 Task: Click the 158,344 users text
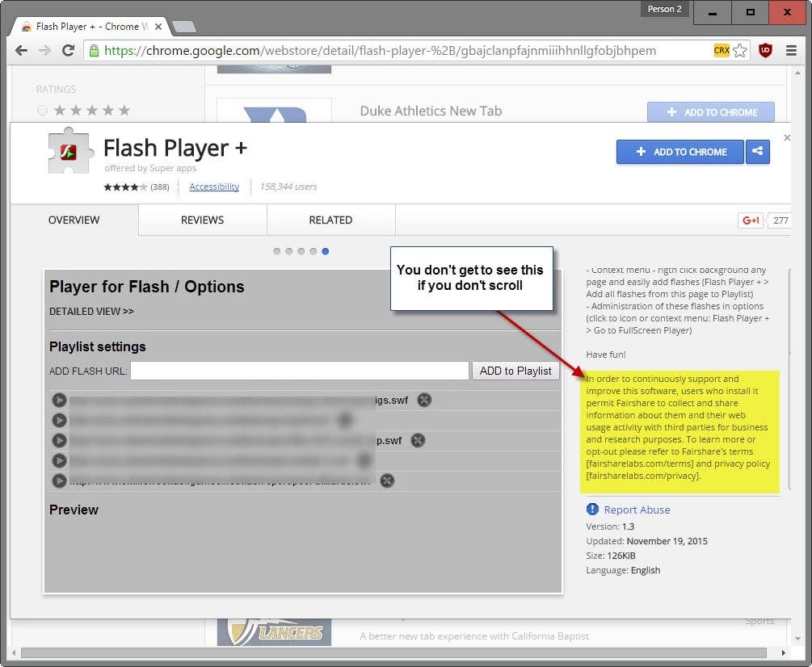(288, 187)
